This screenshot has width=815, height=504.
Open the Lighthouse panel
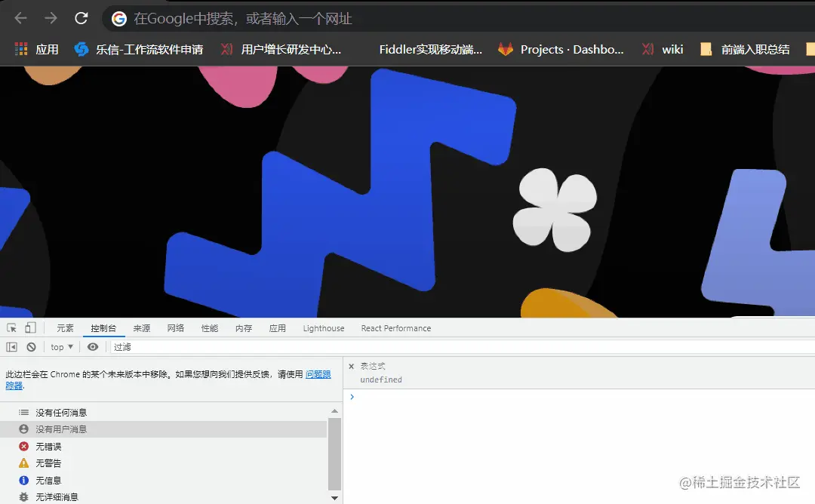pos(323,327)
